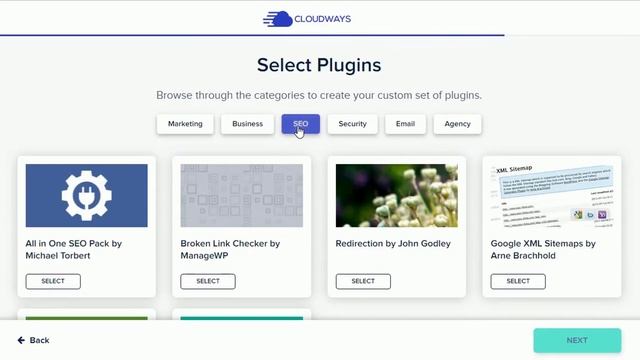Click the 'Redirection by John Godley' title
Viewport: 640px width, 360px height.
(393, 244)
